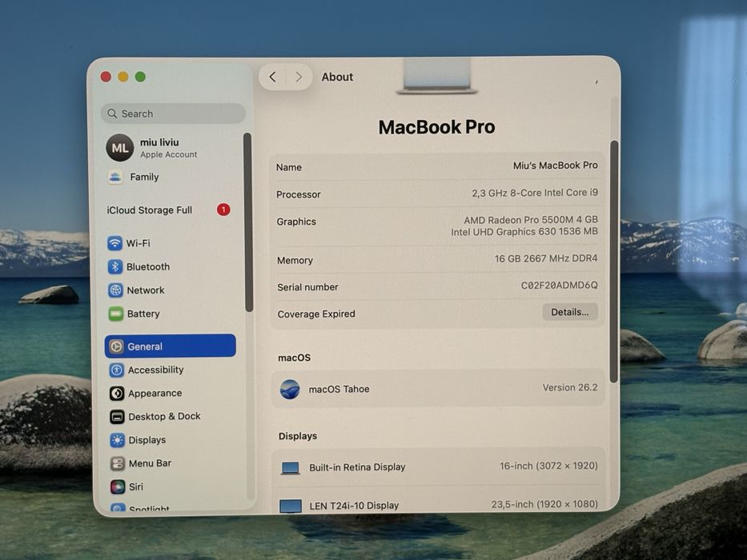Open coverage Details button
747x560 pixels.
pos(570,312)
